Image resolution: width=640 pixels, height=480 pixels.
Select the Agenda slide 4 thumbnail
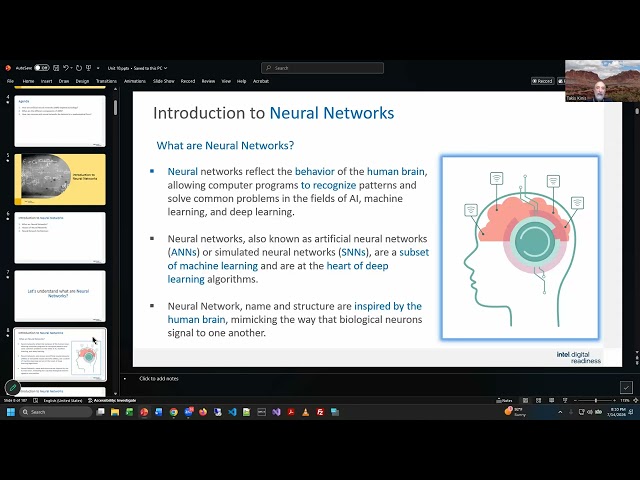[x=60, y=121]
